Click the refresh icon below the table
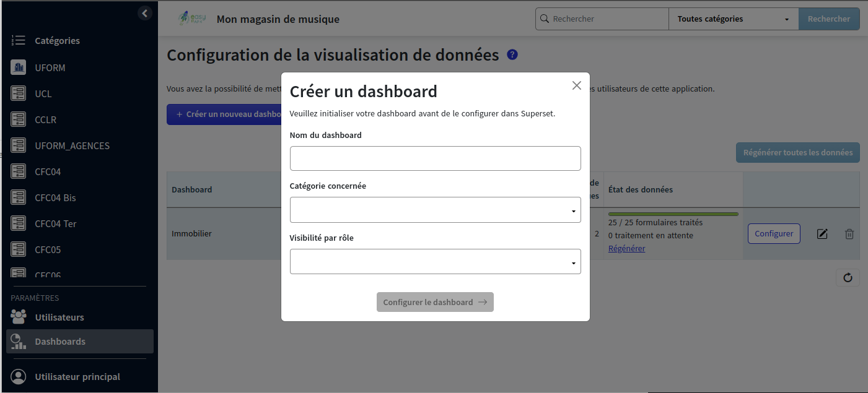The image size is (868, 393). coord(848,277)
